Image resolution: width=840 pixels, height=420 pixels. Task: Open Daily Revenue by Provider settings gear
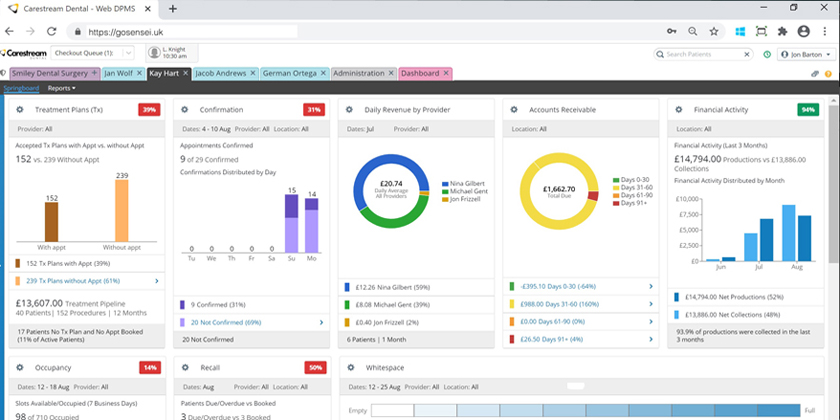[x=349, y=110]
